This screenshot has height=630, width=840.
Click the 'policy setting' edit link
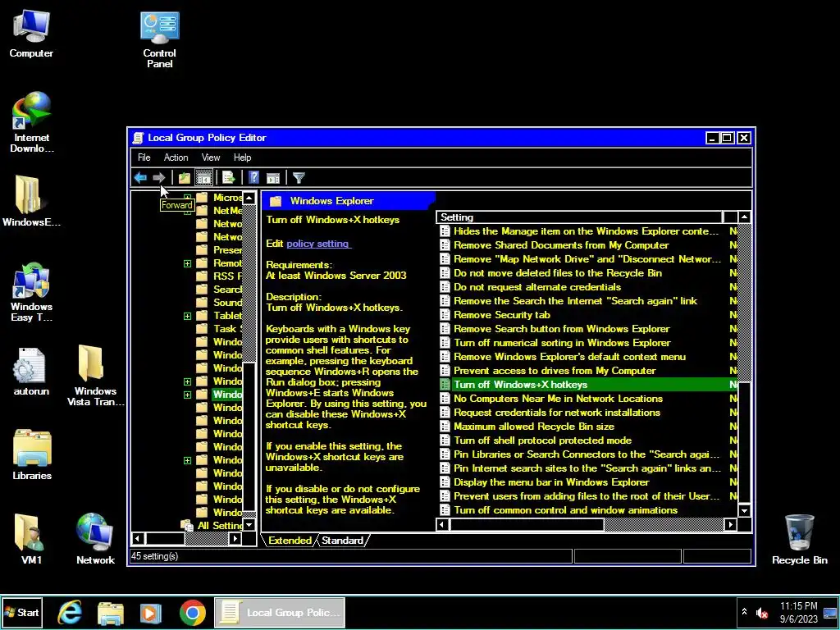click(x=318, y=243)
